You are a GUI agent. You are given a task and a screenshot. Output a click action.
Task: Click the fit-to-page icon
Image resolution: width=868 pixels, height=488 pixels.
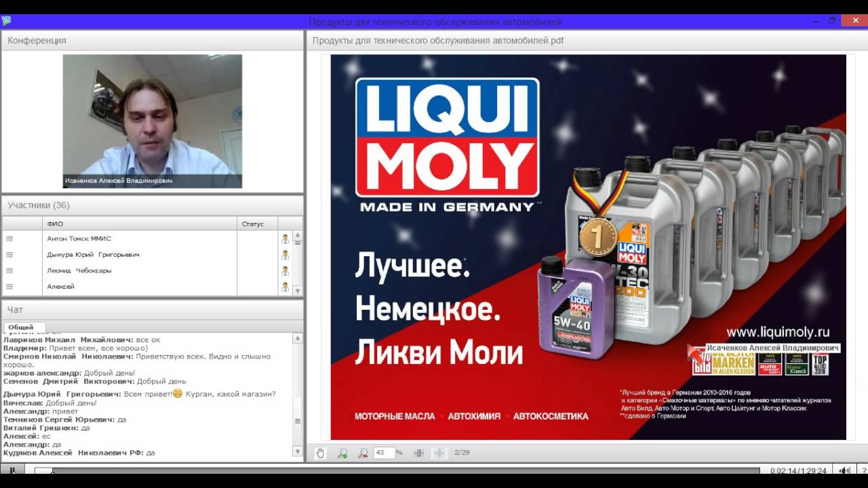[x=439, y=453]
